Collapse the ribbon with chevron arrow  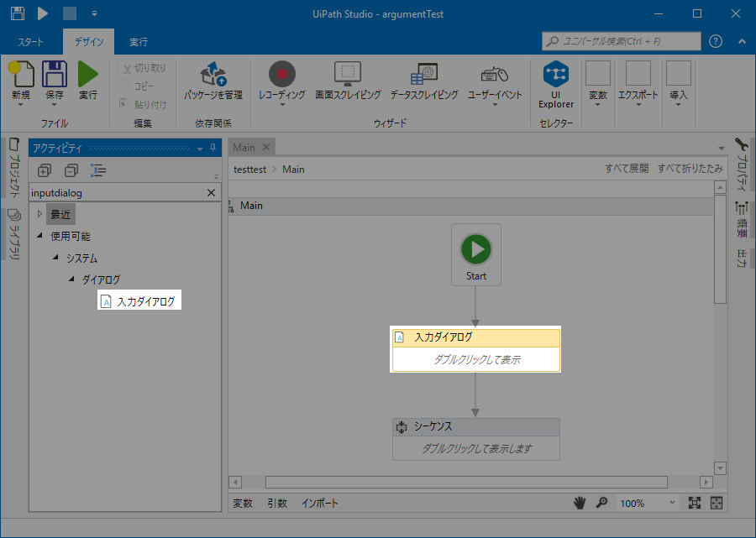click(742, 41)
